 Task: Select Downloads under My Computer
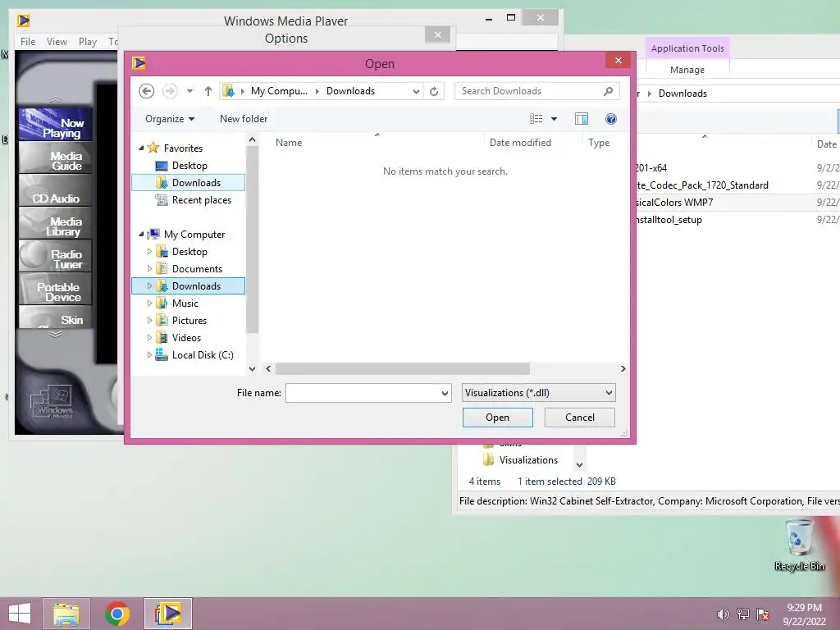click(189, 286)
